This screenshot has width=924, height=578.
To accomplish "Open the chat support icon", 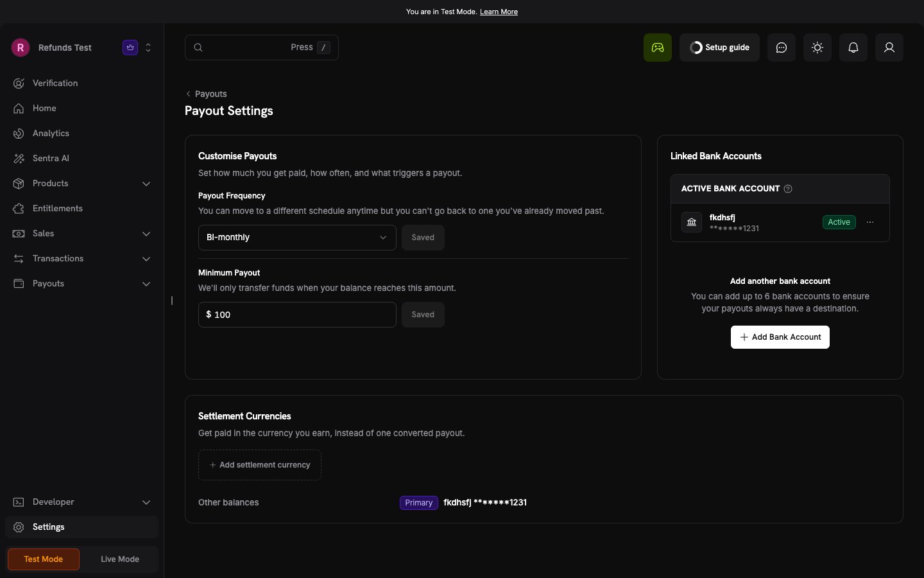I will [782, 48].
